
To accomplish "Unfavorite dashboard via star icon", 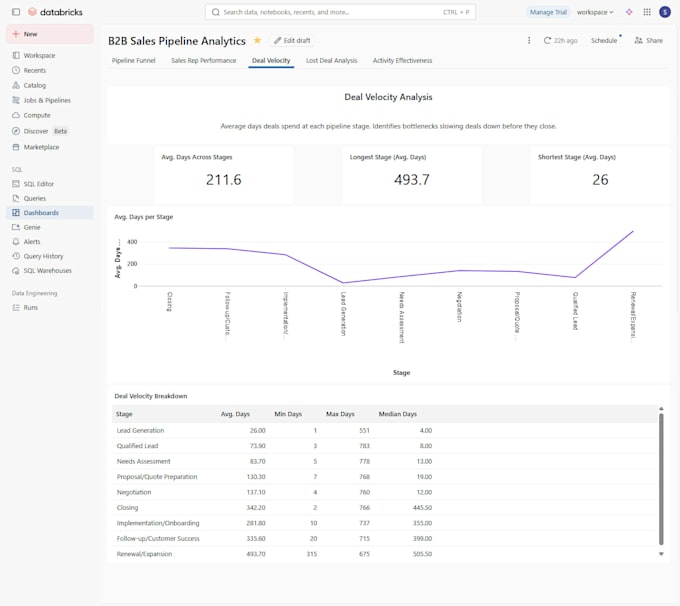I will pyautogui.click(x=257, y=40).
